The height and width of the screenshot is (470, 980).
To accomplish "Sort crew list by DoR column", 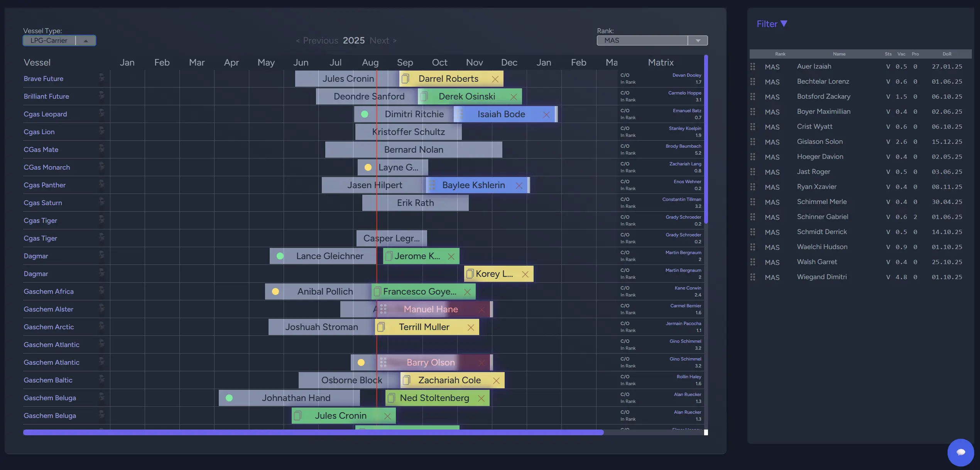I will 946,54.
